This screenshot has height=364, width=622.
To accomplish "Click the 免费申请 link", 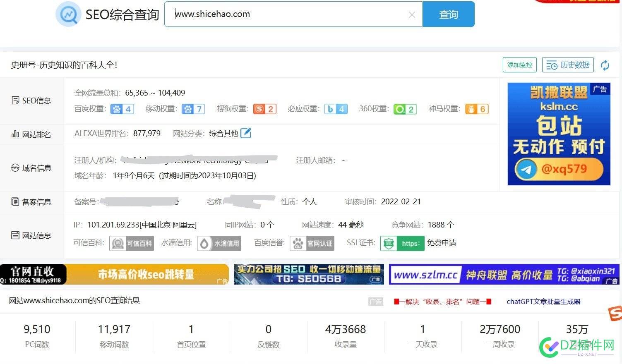I will click(x=442, y=243).
